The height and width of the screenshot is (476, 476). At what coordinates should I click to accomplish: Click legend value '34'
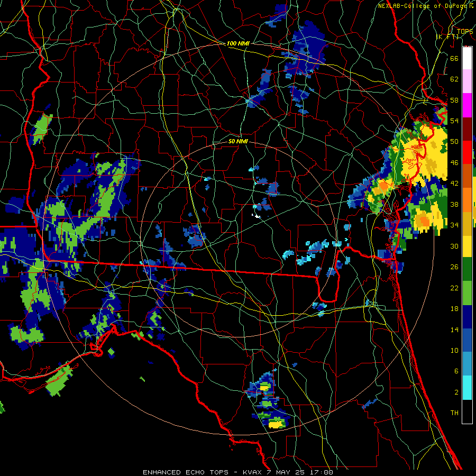[x=454, y=225]
